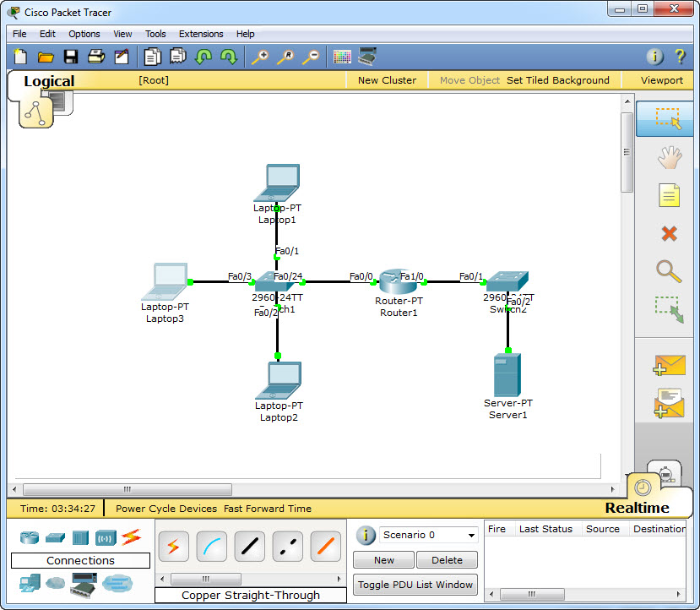This screenshot has width=700, height=610.
Task: Select the Multiuser Connection category
Action: [117, 583]
